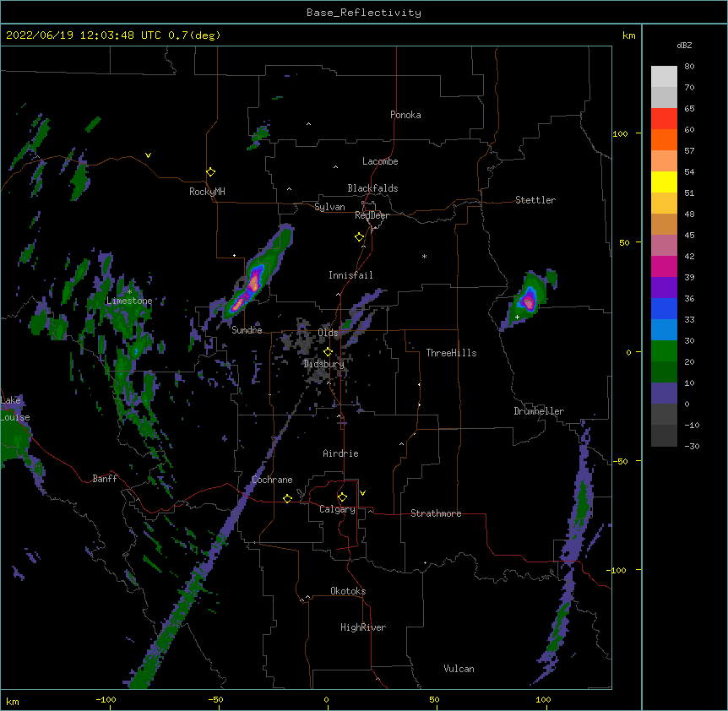Select the Calgary label
728x711 pixels.
click(x=337, y=509)
